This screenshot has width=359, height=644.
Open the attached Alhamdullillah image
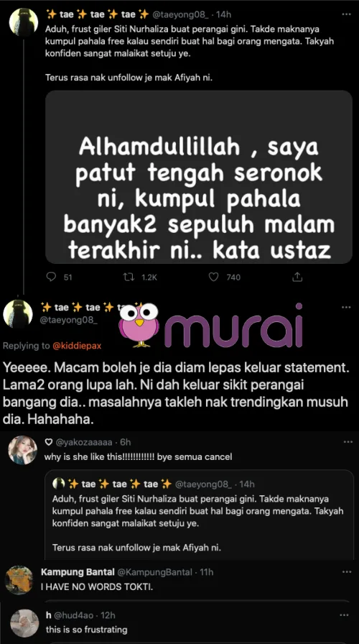[x=199, y=177]
